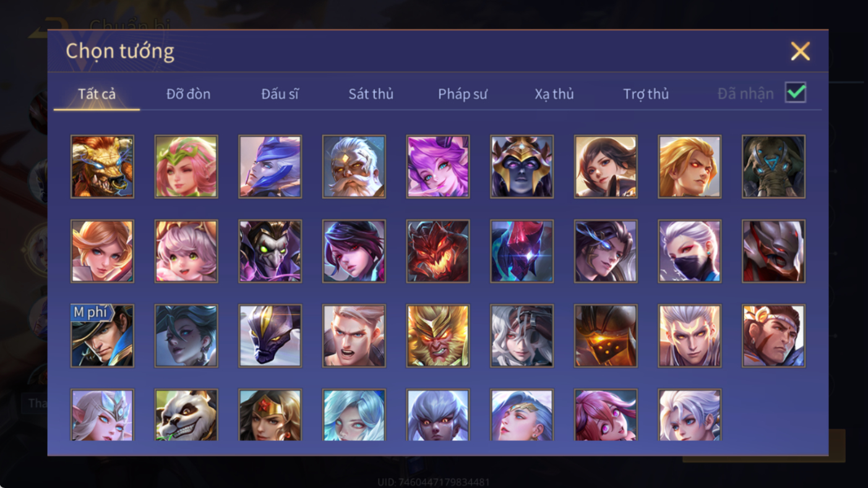
Task: Toggle the 'Đã nhận' checkbox
Action: (x=796, y=93)
